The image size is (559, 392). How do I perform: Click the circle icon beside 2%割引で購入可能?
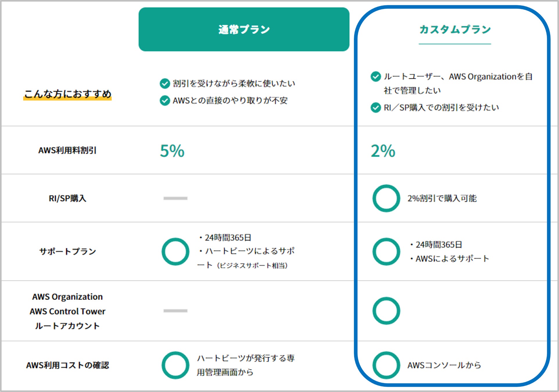pos(386,198)
